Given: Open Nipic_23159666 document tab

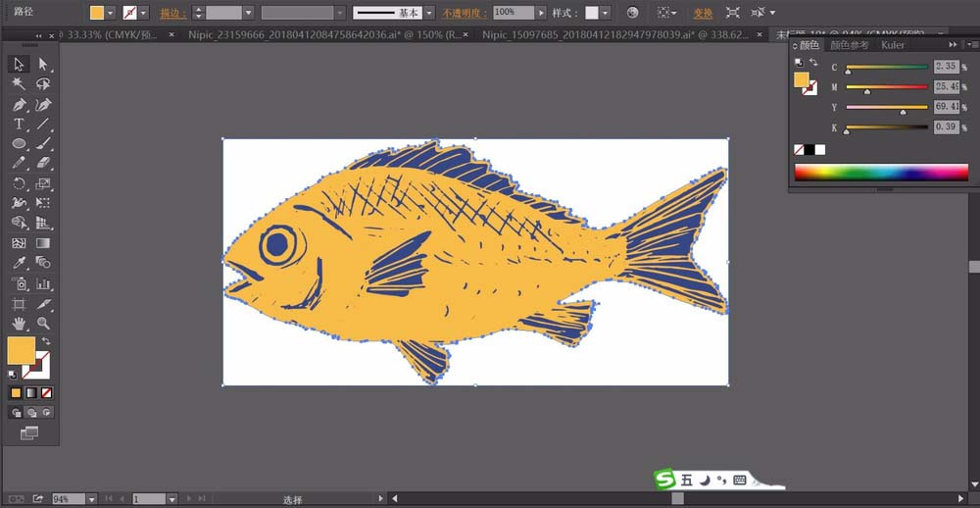Looking at the screenshot, I should click(x=325, y=35).
